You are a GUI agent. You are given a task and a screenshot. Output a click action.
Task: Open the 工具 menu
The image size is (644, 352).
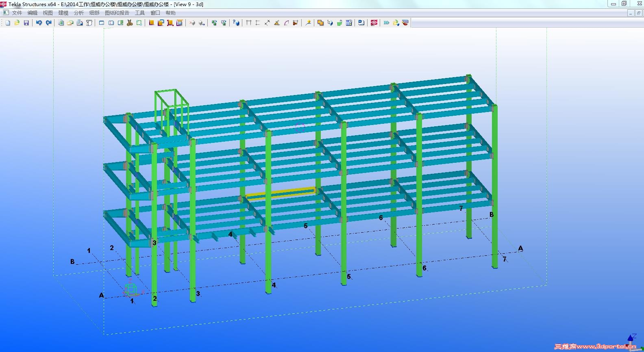[140, 13]
